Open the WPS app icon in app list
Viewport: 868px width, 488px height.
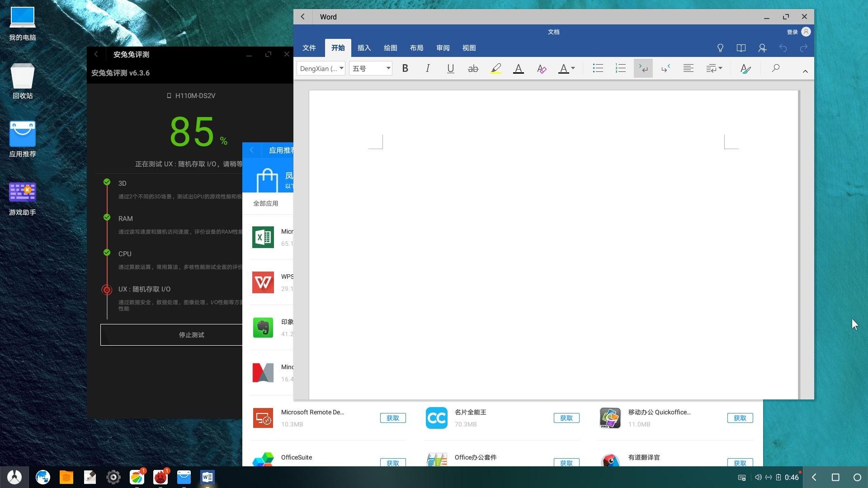[263, 282]
